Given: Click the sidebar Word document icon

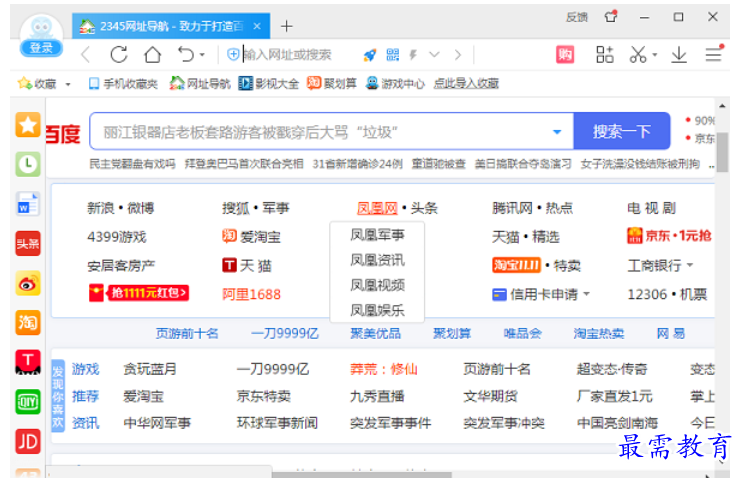Looking at the screenshot, I should point(28,204).
